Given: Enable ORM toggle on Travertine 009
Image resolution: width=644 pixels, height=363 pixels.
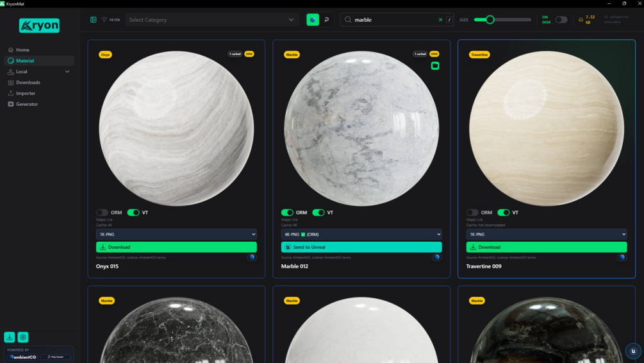Looking at the screenshot, I should click(x=472, y=212).
